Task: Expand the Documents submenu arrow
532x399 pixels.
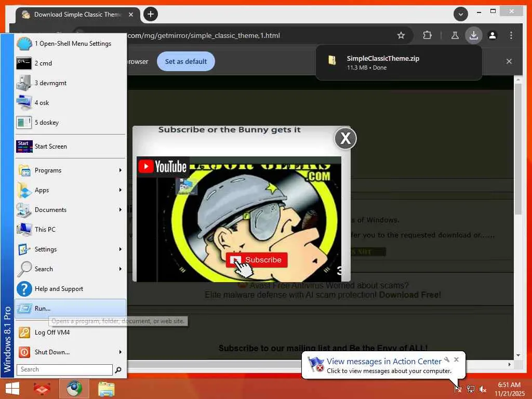Action: point(121,210)
